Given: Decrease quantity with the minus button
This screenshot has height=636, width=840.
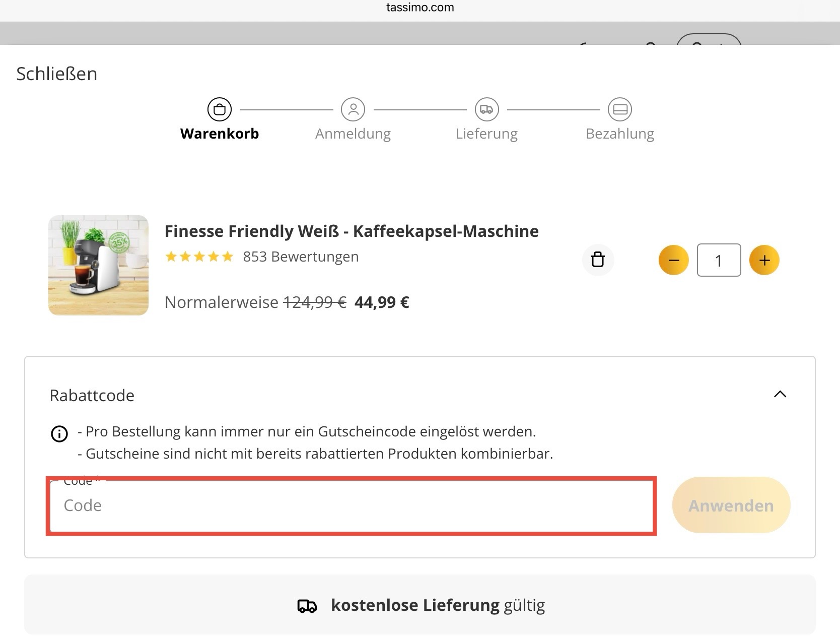Looking at the screenshot, I should (674, 260).
